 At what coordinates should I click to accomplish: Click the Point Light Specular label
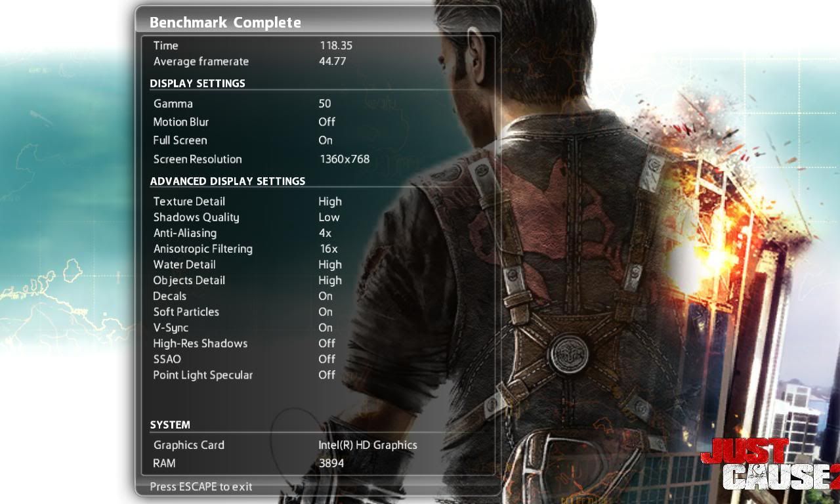[203, 375]
